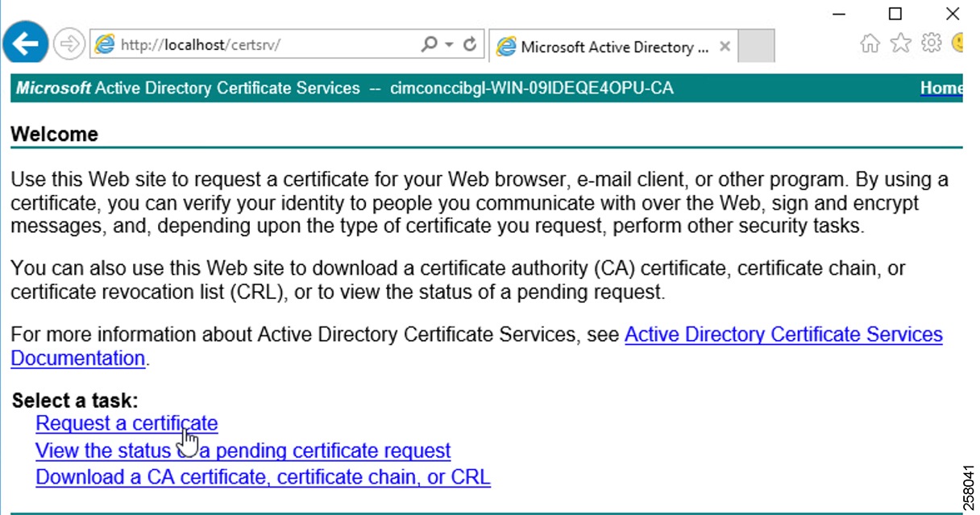Click the localhost/certsrv URL field
This screenshot has height=515, width=980.
tap(268, 45)
